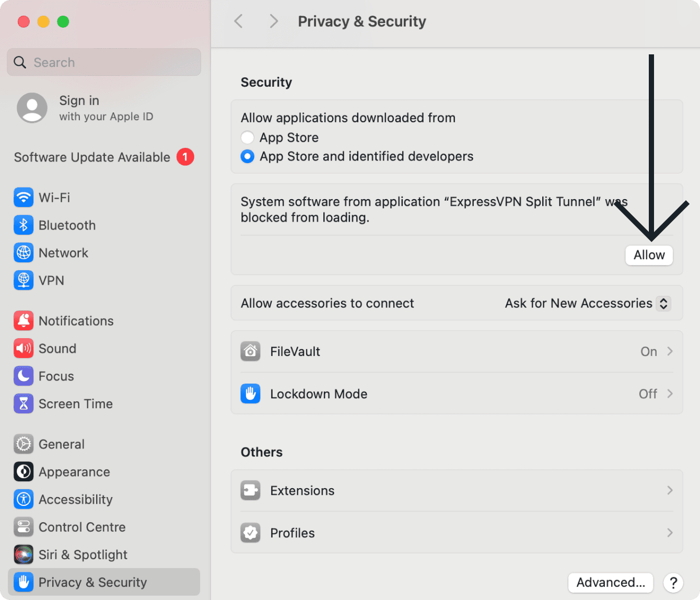700x600 pixels.
Task: Go to General in the sidebar
Action: (61, 444)
